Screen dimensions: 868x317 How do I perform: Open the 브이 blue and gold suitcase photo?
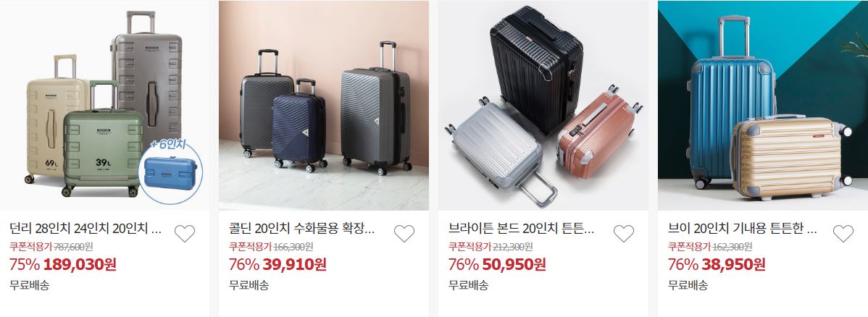763,105
